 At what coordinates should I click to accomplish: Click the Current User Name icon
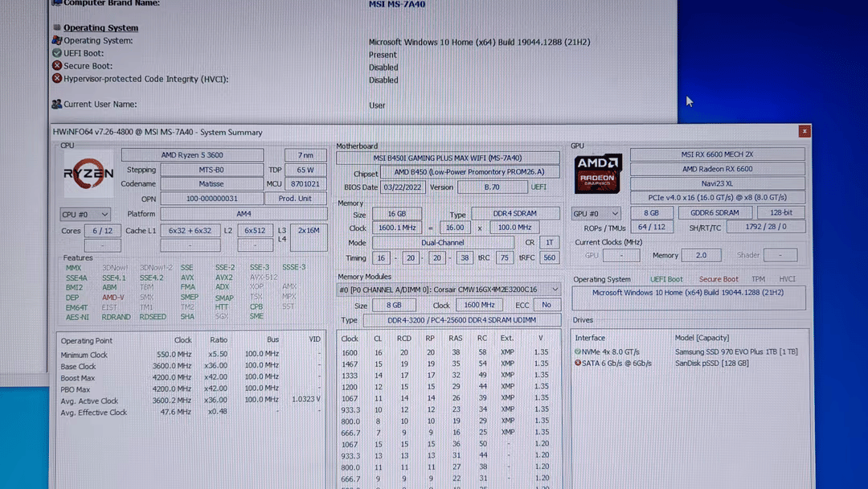(x=56, y=104)
